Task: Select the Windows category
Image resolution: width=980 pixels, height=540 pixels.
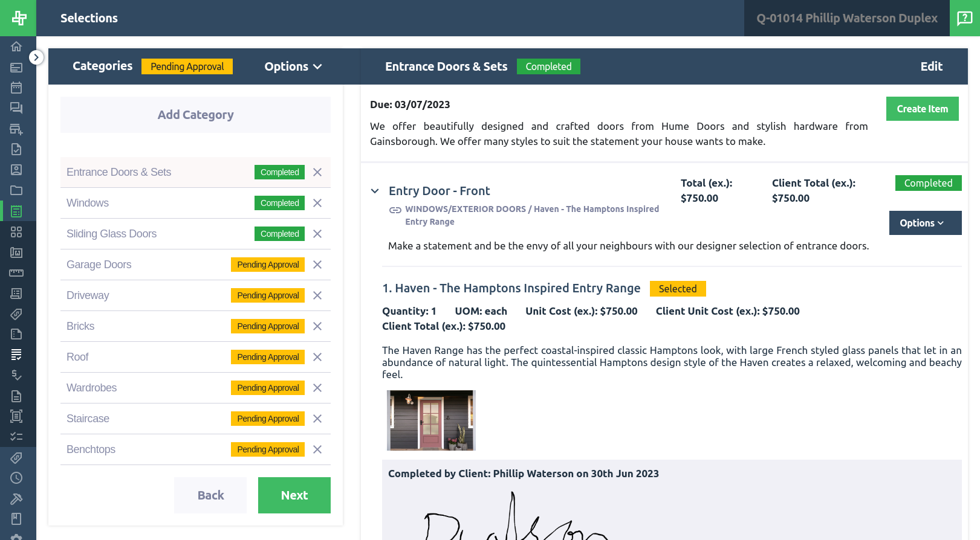Action: pos(88,203)
